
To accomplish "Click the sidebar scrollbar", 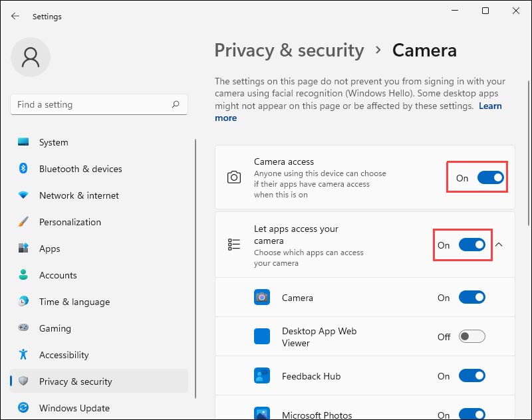I will 196,268.
